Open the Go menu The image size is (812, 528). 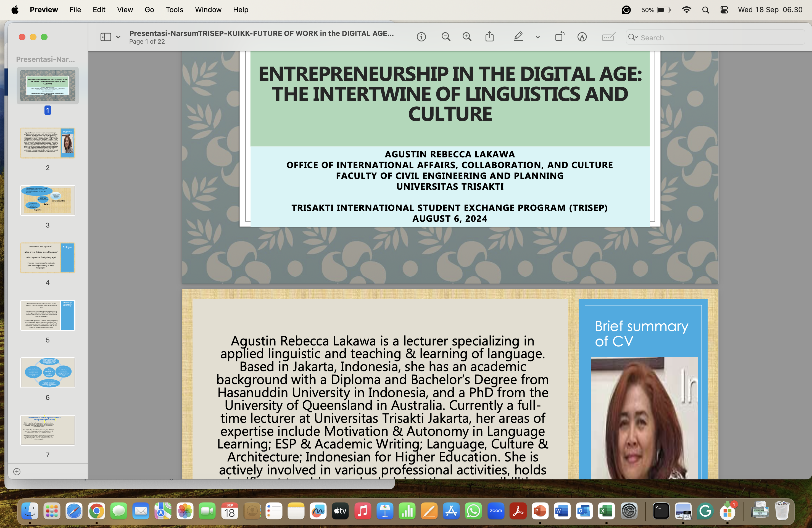click(149, 10)
